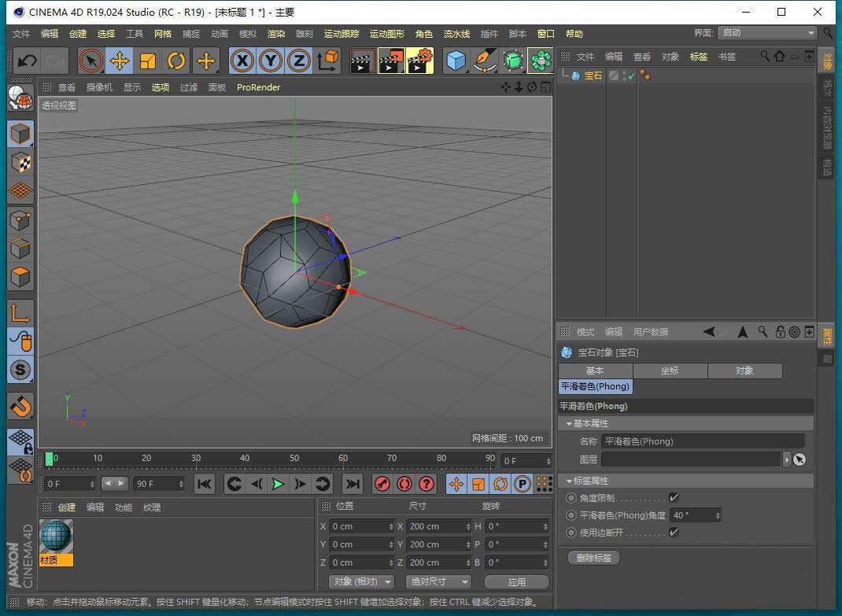Click the Undo arrow icon
Screen dimensions: 842x616
click(27, 61)
